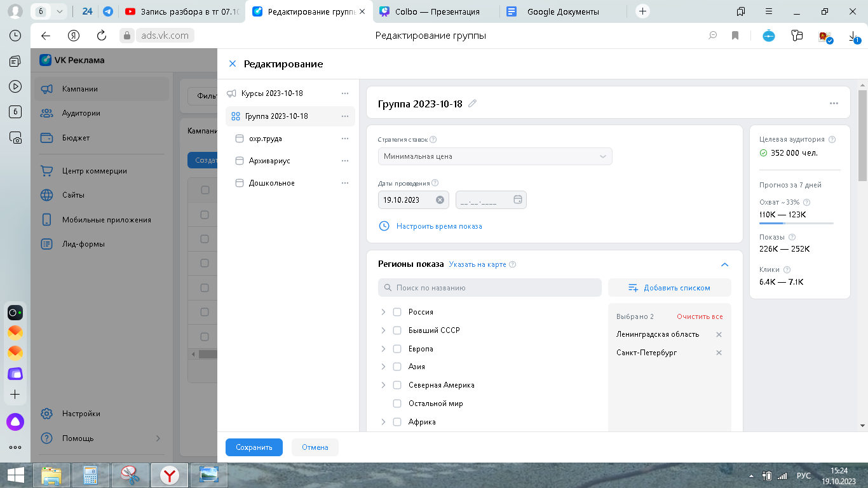Open the three-dot menu in group header
The image size is (868, 488).
(834, 104)
